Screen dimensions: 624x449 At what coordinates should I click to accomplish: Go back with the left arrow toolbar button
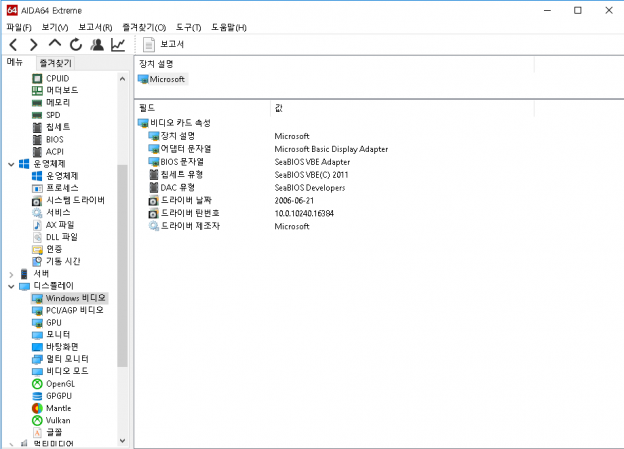tap(14, 45)
